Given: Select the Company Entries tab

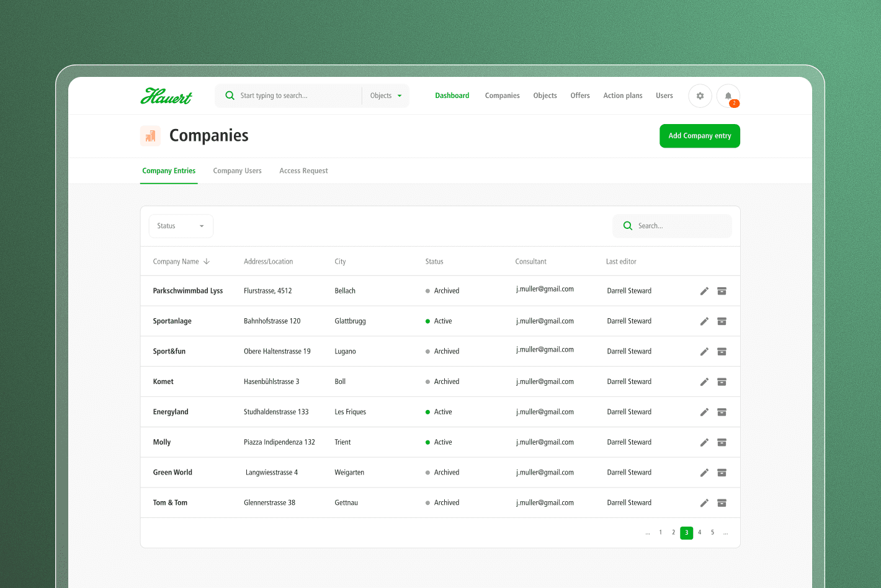Looking at the screenshot, I should pos(169,171).
